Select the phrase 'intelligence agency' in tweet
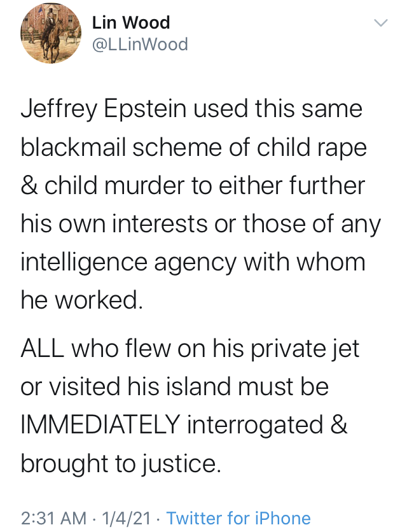407x532 pixels. tap(128, 263)
